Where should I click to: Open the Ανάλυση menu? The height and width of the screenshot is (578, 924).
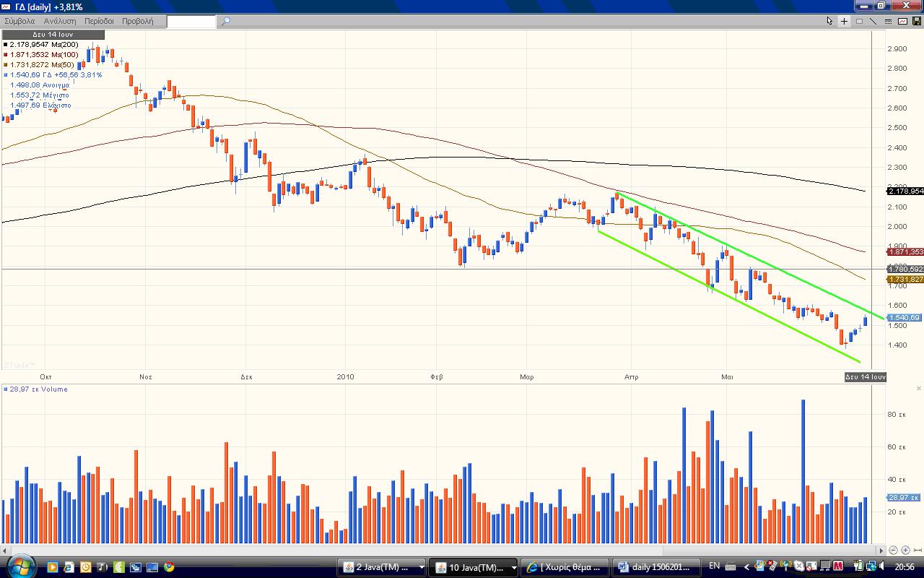61,21
